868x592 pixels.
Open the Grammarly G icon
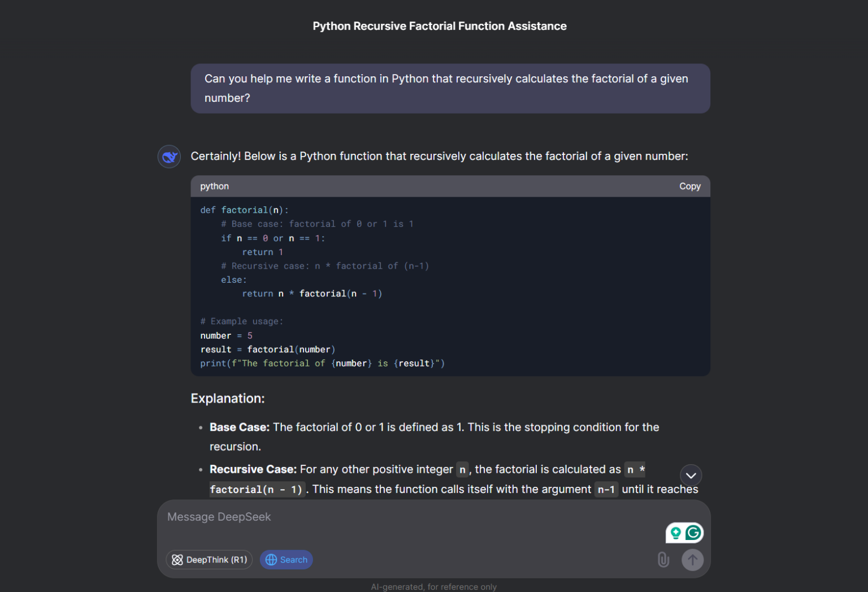[x=693, y=533]
